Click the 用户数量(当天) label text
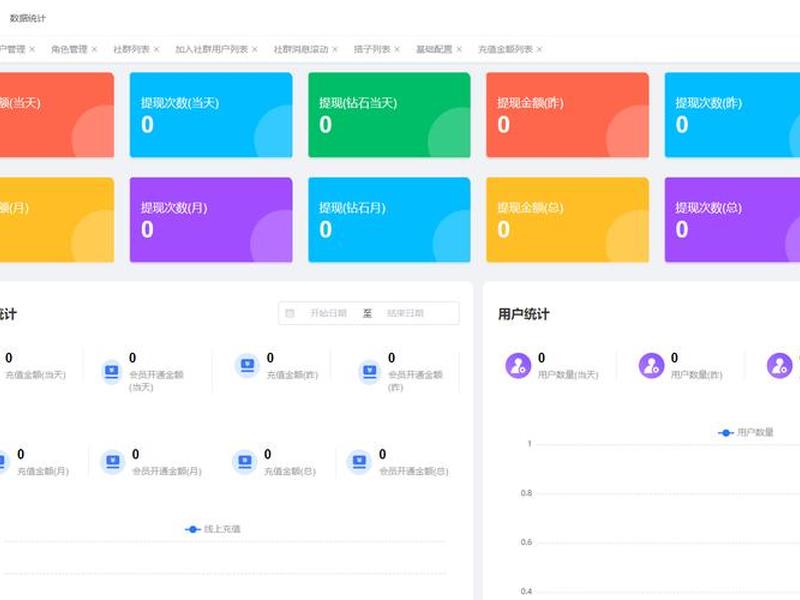 pyautogui.click(x=568, y=375)
